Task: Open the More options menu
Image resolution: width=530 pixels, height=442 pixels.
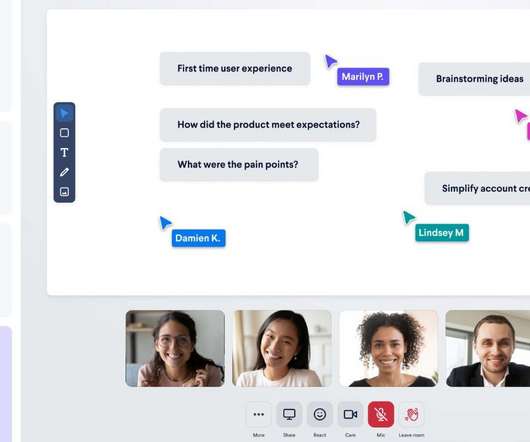Action: [259, 414]
